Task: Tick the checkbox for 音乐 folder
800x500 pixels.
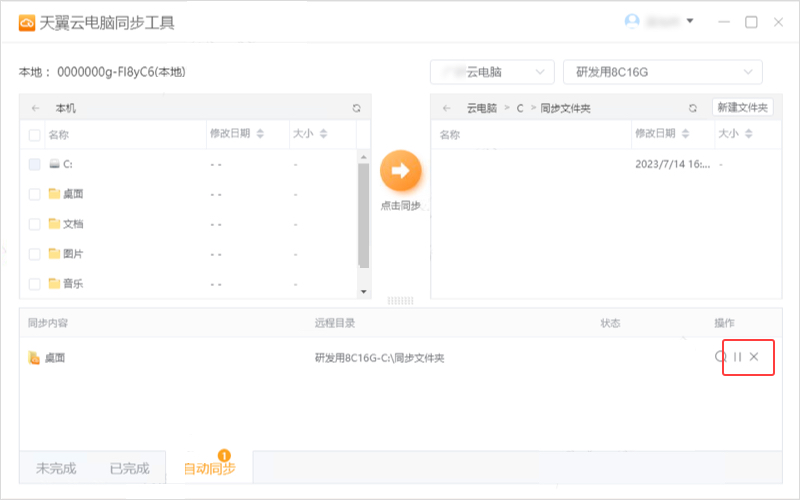Action: tap(34, 284)
